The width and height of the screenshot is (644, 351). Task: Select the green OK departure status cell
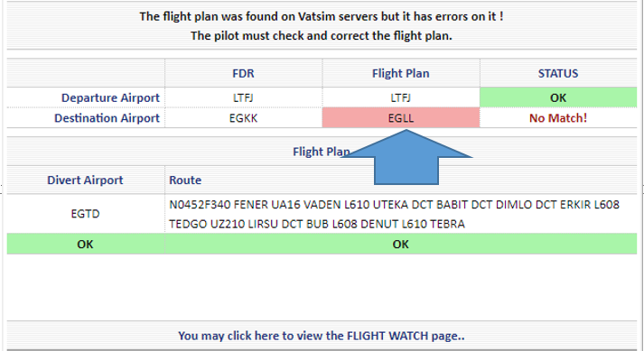pos(558,97)
